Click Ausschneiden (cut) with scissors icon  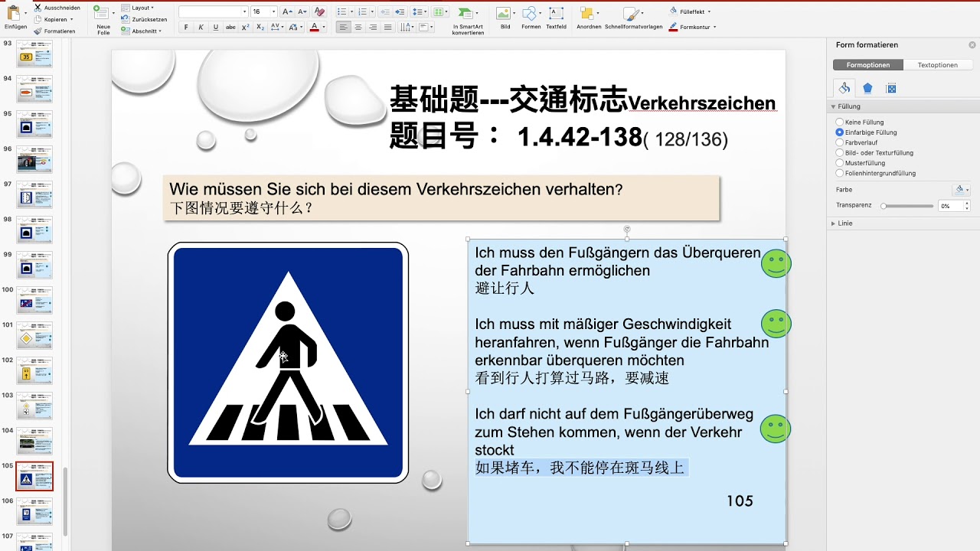point(57,8)
